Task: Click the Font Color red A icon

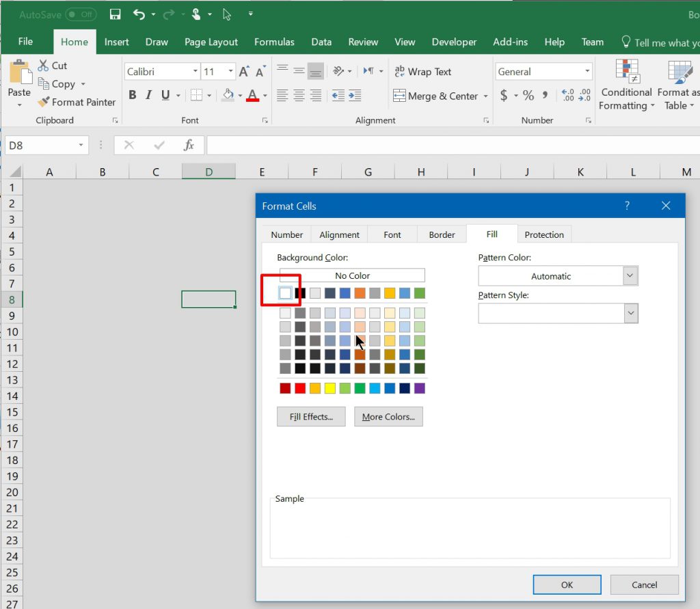Action: tap(253, 95)
